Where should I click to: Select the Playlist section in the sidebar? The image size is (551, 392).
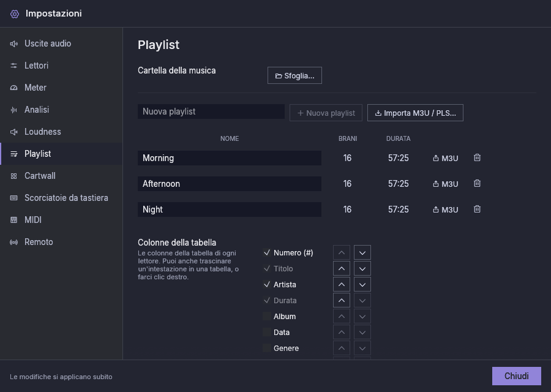pyautogui.click(x=61, y=154)
